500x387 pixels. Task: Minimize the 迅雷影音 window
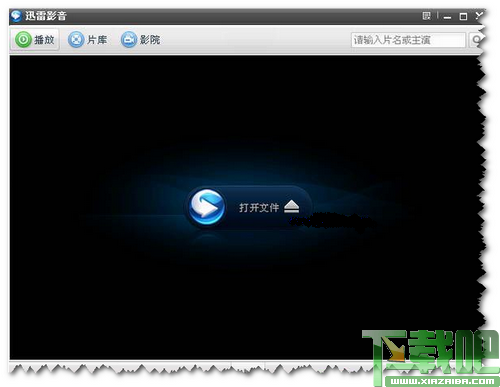[x=447, y=16]
